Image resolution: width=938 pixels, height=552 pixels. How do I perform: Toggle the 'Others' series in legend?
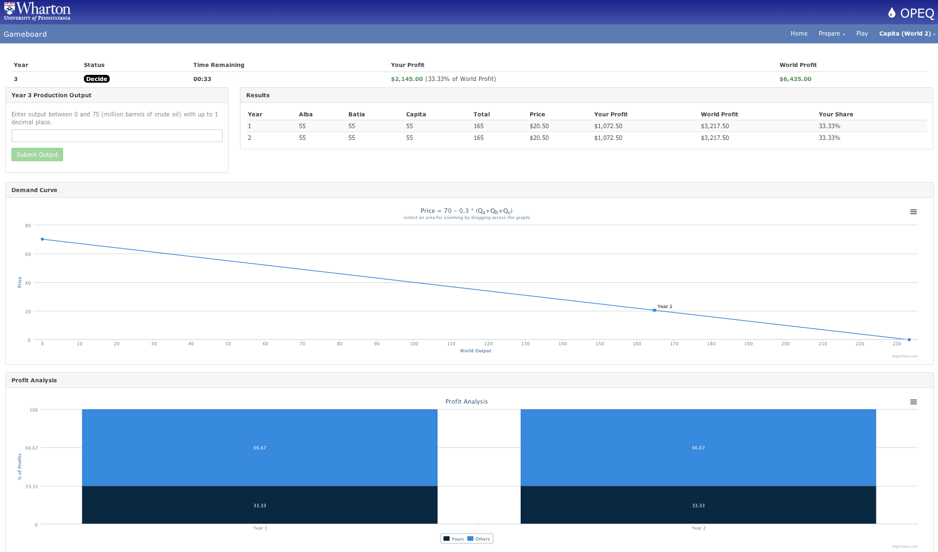(x=479, y=539)
